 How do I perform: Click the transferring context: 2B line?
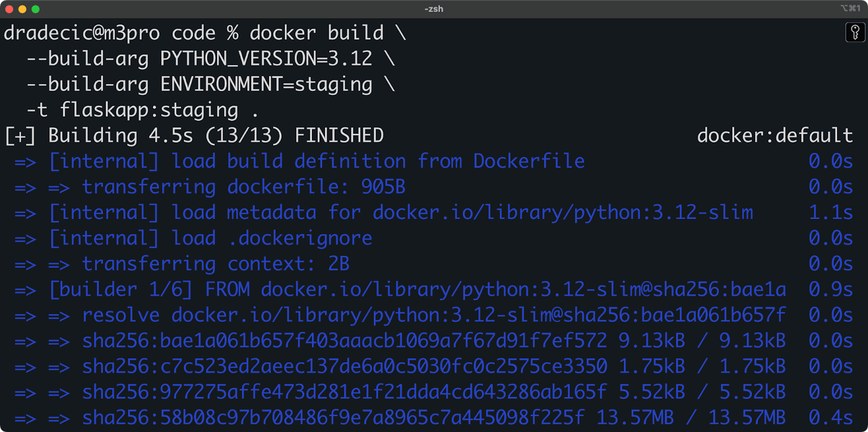click(x=433, y=264)
